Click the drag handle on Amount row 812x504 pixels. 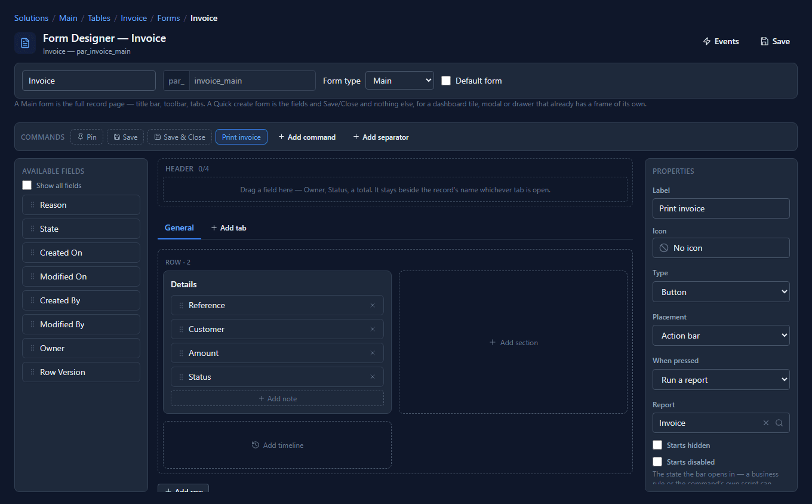[182, 353]
